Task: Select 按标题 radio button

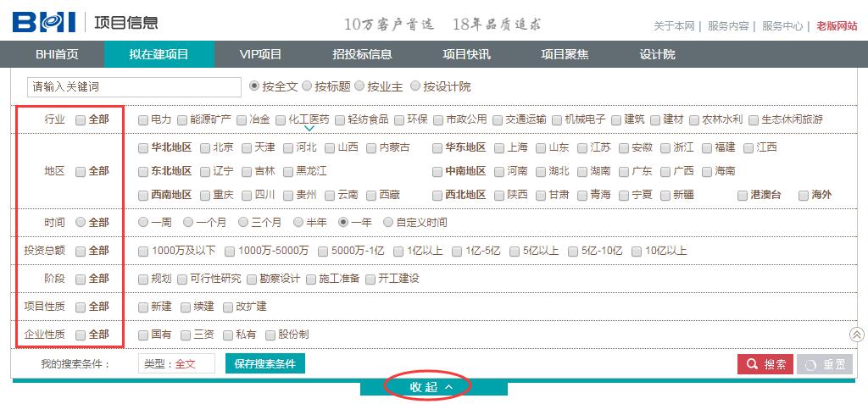Action: [307, 86]
